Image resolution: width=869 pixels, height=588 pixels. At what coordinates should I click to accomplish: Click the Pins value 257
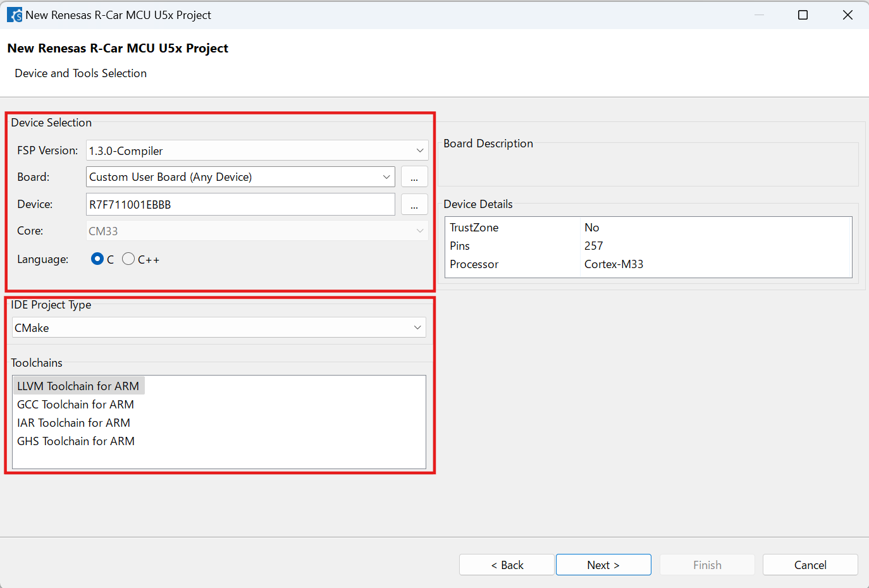click(594, 246)
